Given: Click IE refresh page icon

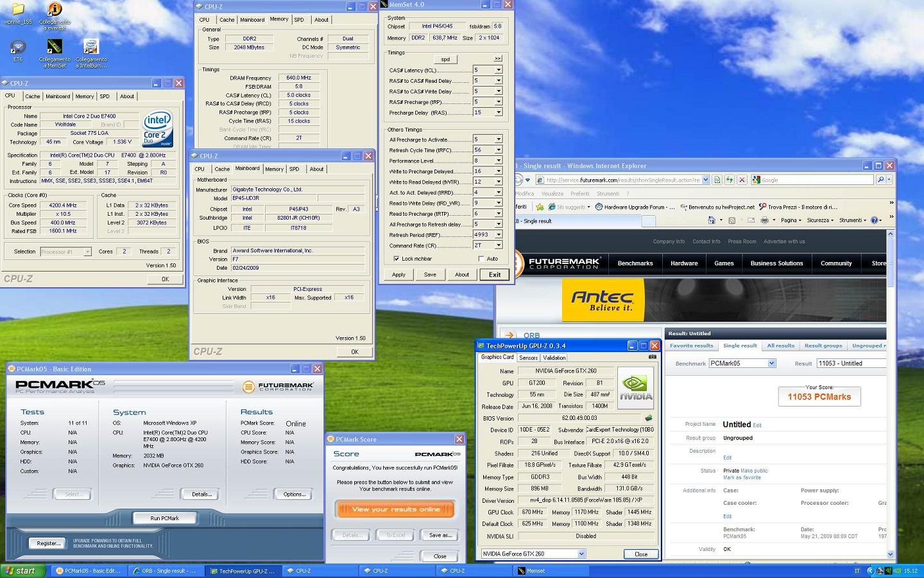Looking at the screenshot, I should click(729, 180).
